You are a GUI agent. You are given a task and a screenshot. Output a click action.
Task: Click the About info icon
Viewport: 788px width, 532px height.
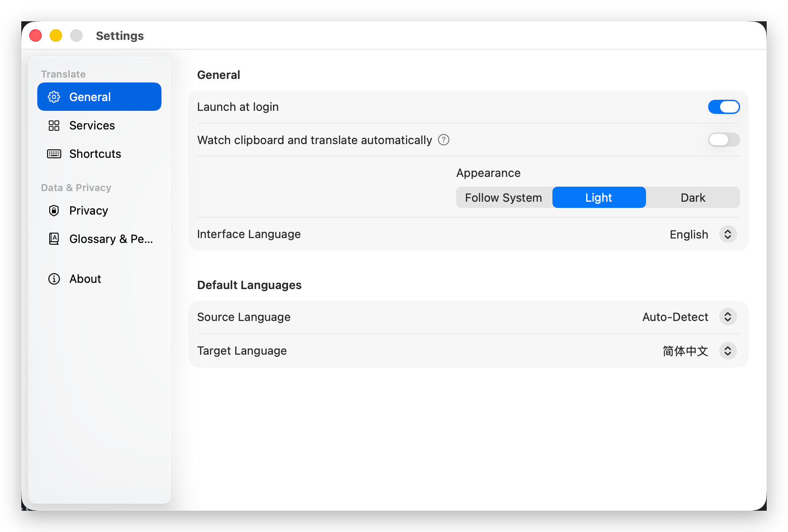[x=54, y=279]
